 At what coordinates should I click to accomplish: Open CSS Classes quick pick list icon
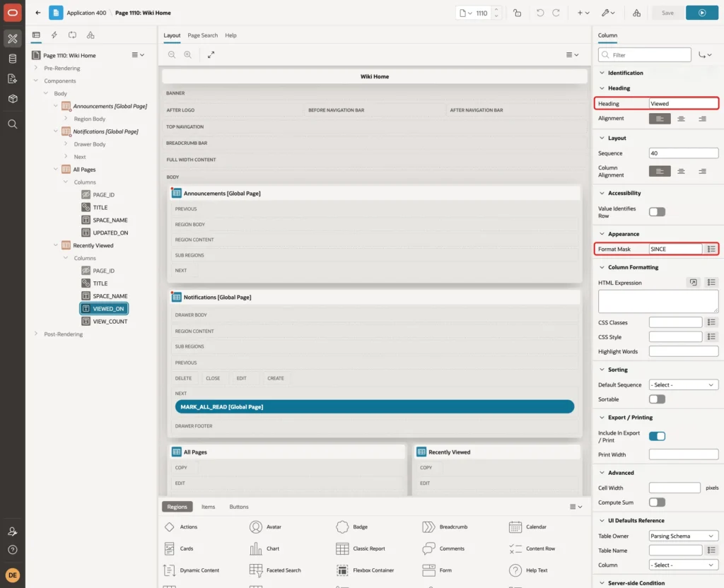click(711, 322)
